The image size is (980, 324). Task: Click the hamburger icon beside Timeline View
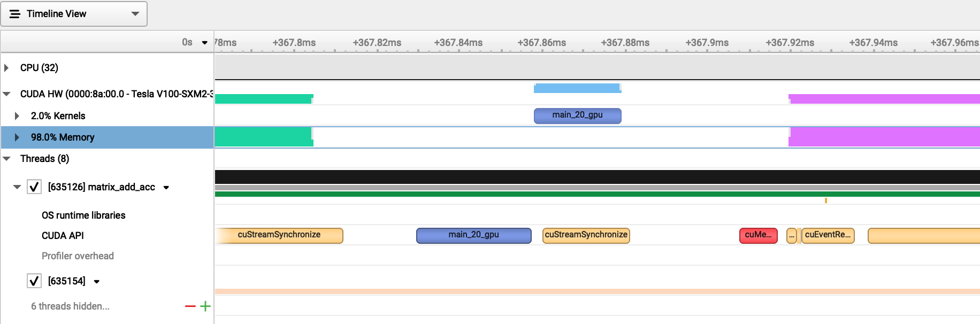coord(15,14)
